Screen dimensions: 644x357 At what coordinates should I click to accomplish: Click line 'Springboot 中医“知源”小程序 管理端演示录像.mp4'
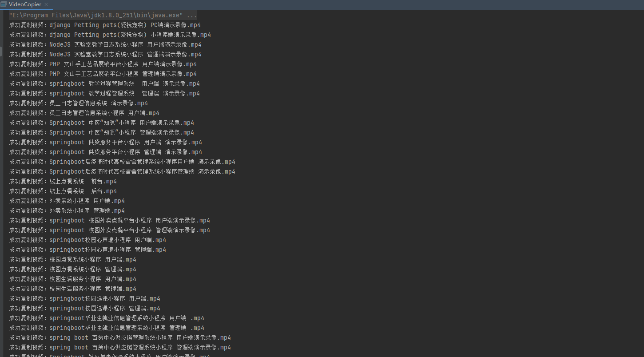click(101, 132)
